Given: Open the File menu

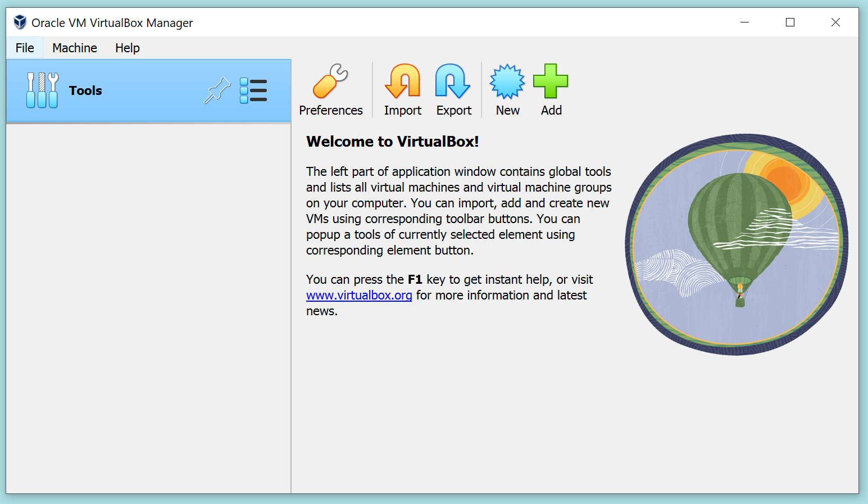Looking at the screenshot, I should coord(25,48).
